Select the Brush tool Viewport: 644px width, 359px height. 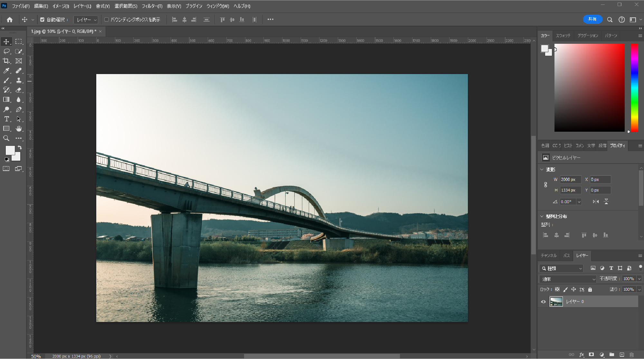pyautogui.click(x=6, y=80)
